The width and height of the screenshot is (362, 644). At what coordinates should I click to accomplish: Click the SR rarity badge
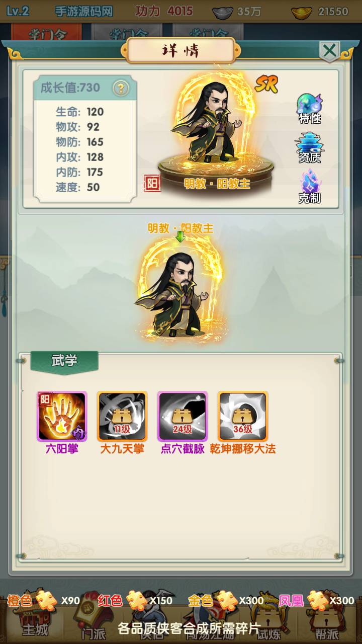tap(266, 85)
